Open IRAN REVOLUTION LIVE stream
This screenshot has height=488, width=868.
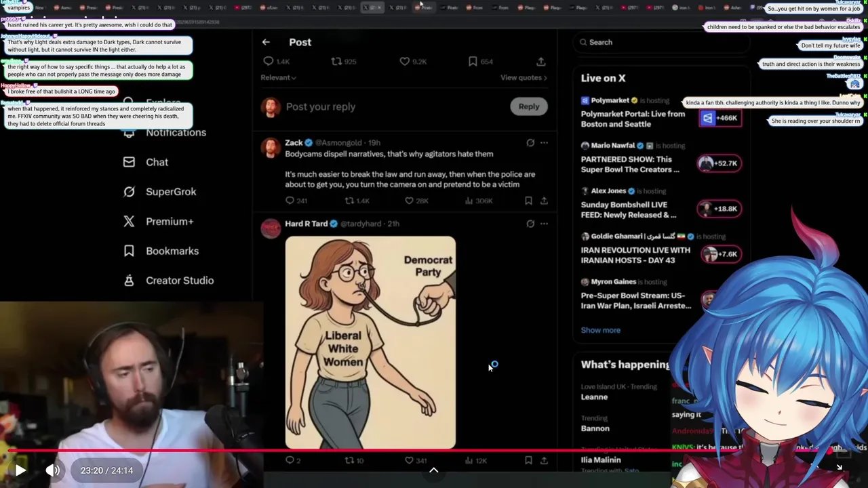(x=635, y=255)
